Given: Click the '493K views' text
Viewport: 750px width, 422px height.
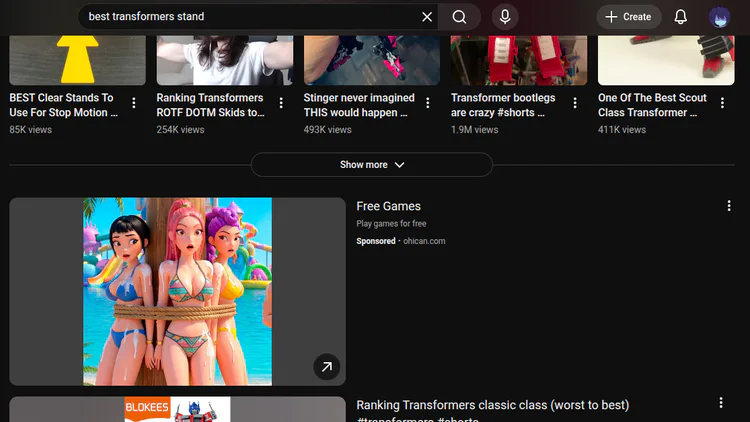Looking at the screenshot, I should coord(328,130).
